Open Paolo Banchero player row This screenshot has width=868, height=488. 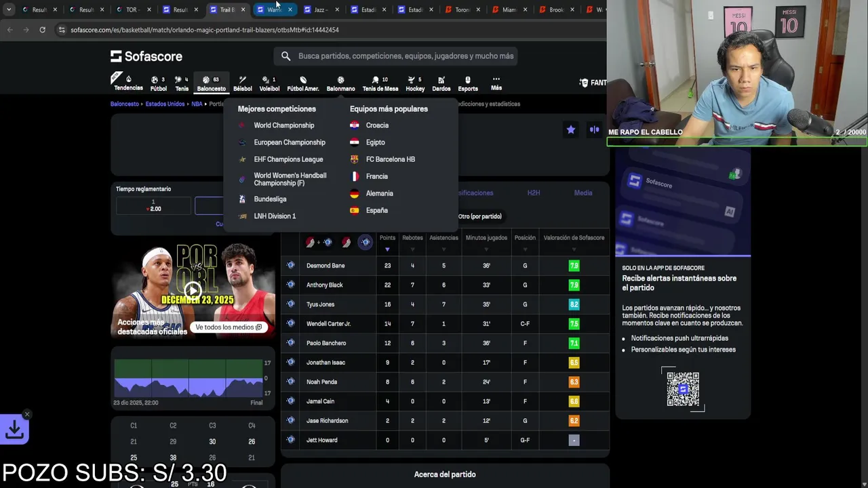tap(445, 343)
